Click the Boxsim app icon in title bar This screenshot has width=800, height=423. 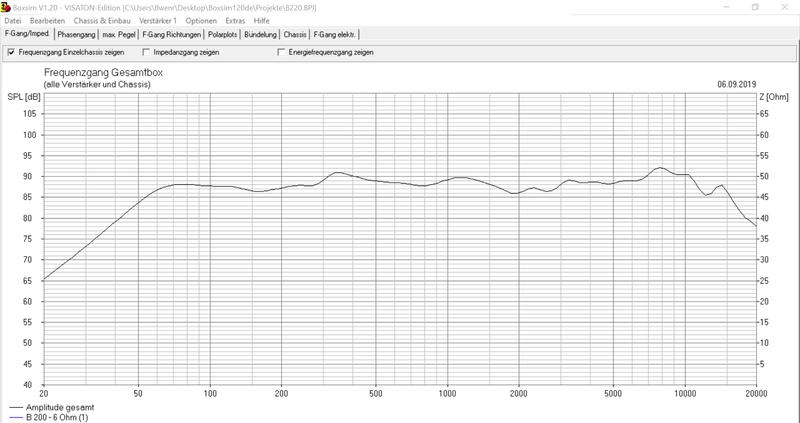tap(6, 7)
